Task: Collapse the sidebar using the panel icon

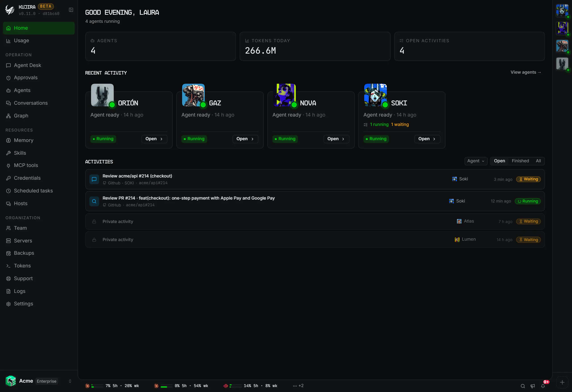Action: (x=71, y=10)
